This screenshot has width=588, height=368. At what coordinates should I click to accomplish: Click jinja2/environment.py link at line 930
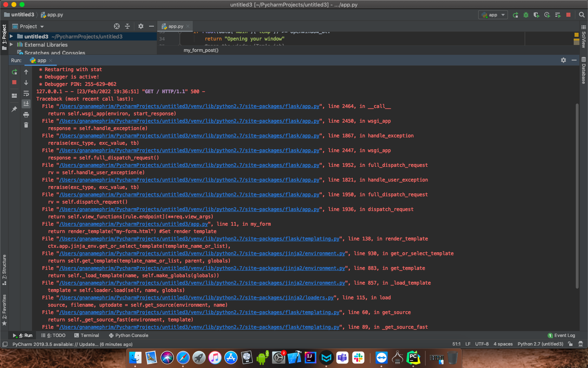point(203,254)
